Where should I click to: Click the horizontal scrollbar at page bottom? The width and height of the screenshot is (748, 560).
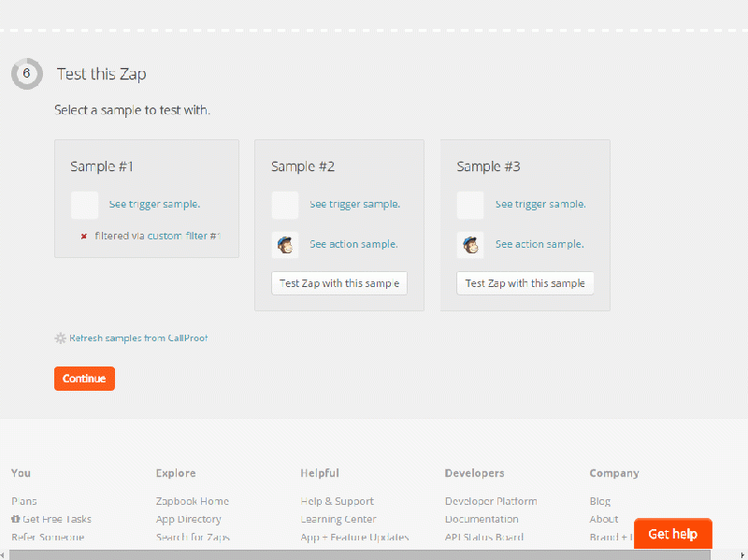coord(374,554)
